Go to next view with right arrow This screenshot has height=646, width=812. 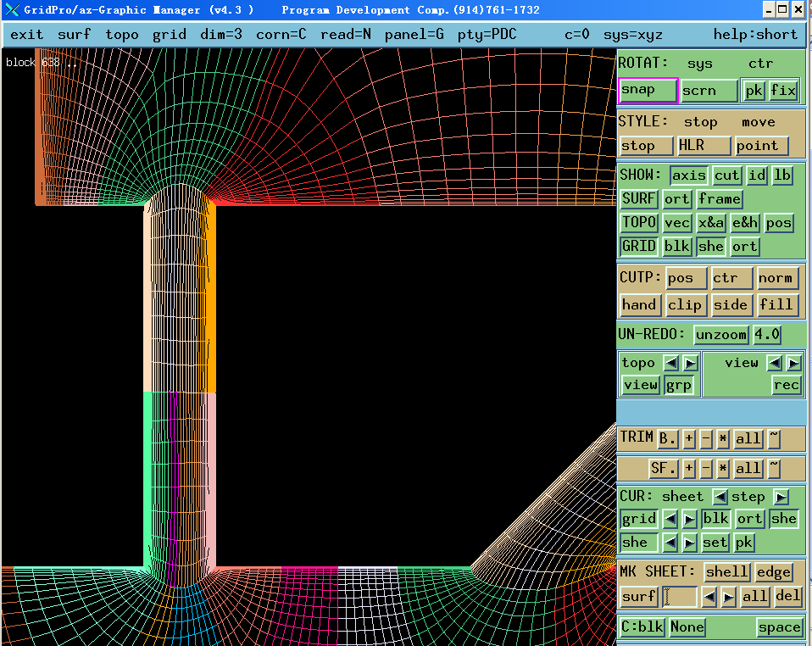click(x=793, y=363)
